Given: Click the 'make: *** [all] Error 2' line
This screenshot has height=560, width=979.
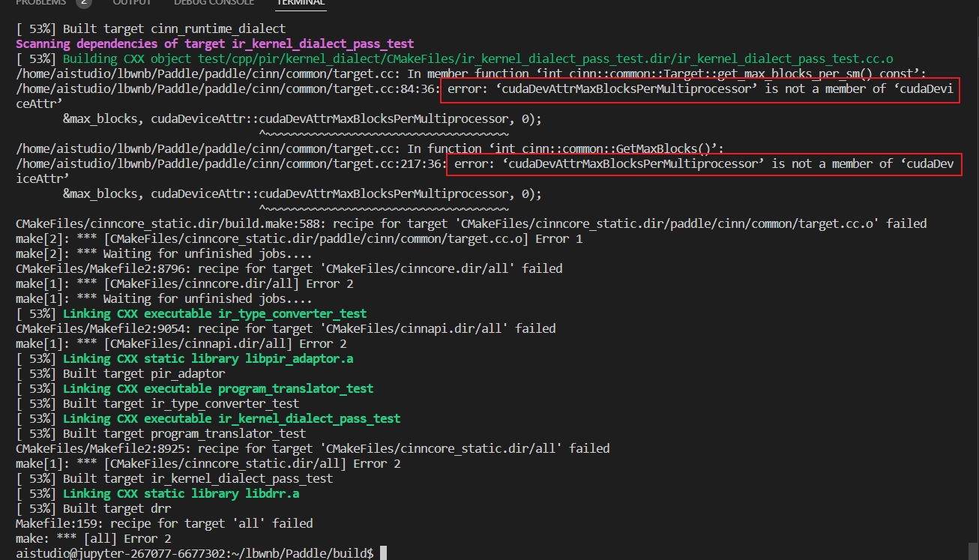Looking at the screenshot, I should point(94,539).
